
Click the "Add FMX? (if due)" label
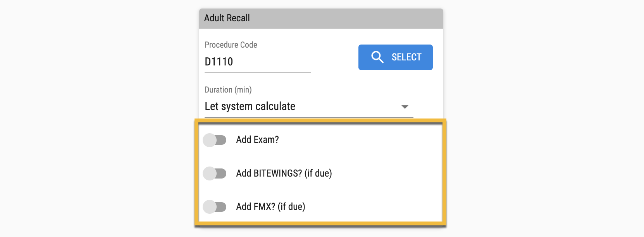[x=270, y=206]
